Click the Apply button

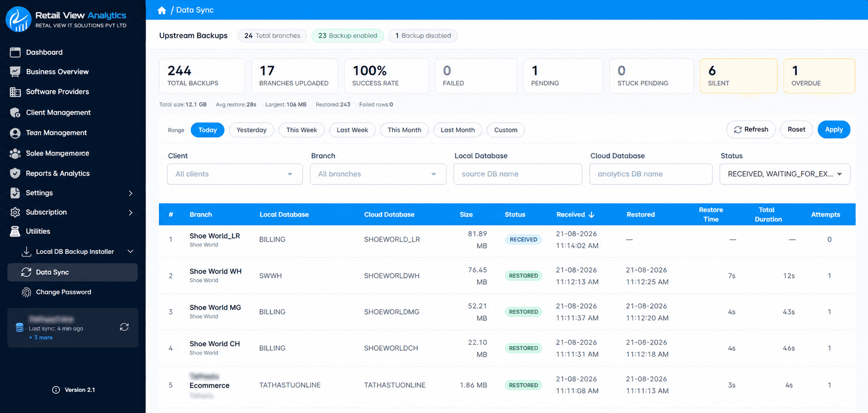(x=834, y=129)
